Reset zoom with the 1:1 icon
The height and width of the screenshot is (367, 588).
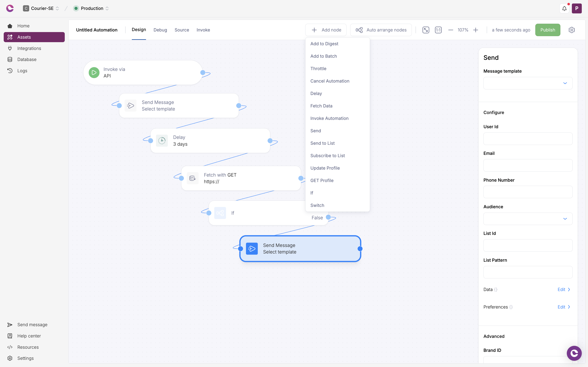(438, 30)
